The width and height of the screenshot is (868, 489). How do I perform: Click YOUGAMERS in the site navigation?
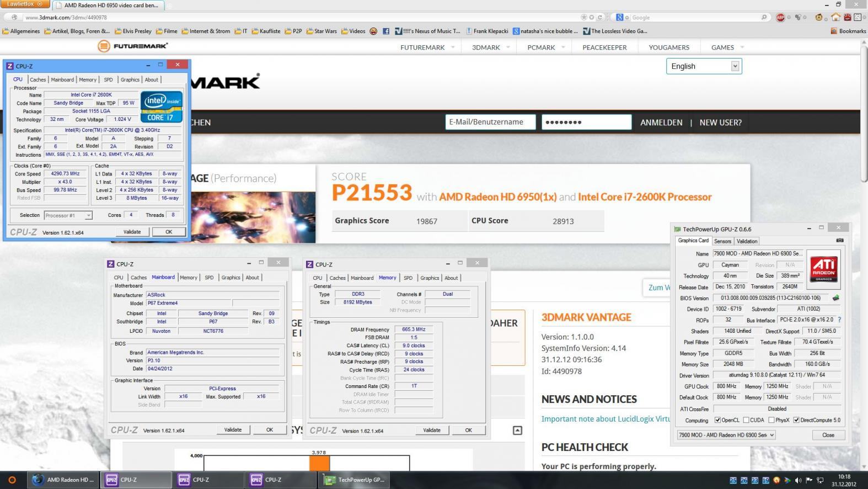point(669,47)
